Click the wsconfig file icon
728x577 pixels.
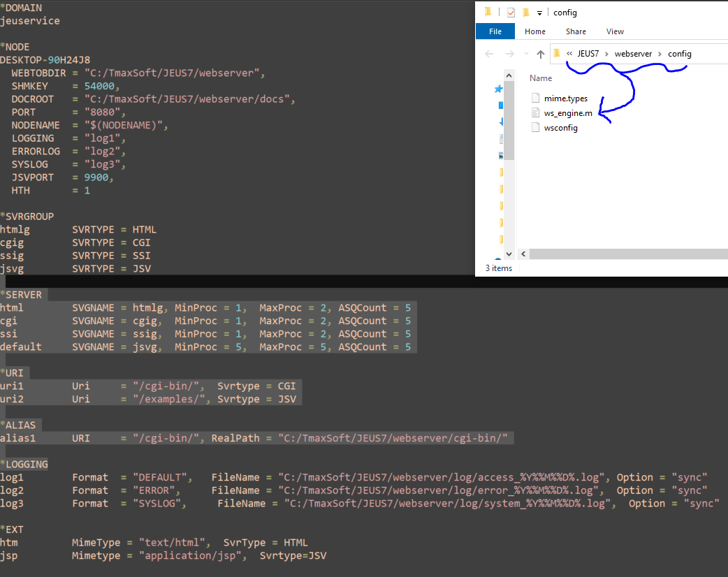(535, 127)
